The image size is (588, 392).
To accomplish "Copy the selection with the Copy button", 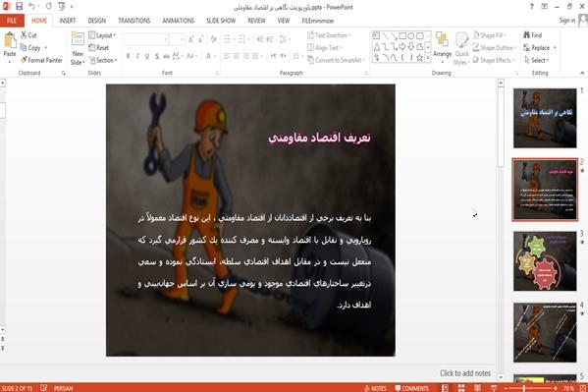I will [x=30, y=48].
